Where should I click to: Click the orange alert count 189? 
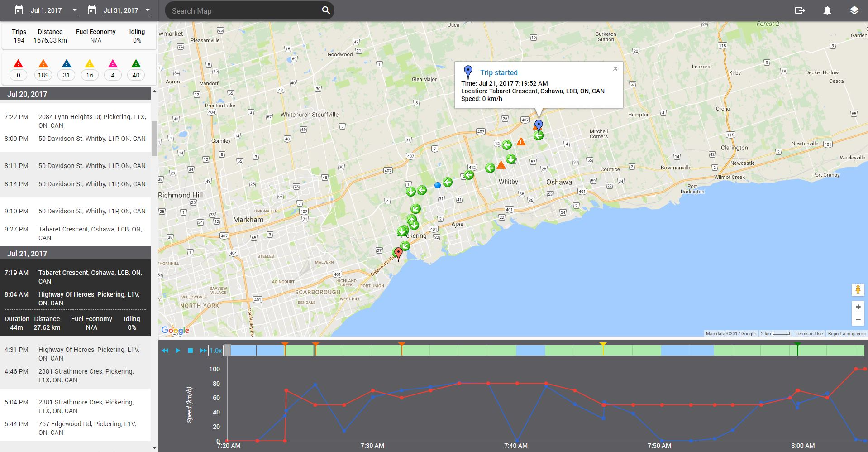coord(43,75)
